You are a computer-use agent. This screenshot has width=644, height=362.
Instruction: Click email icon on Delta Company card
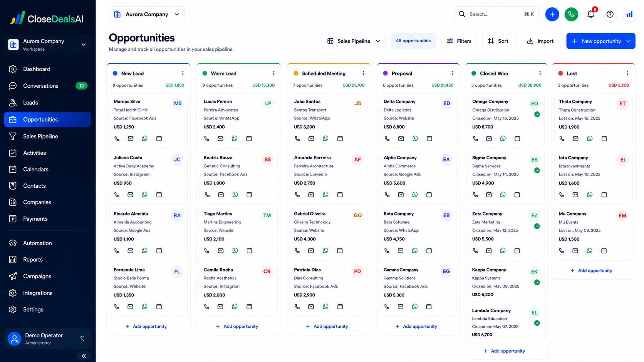(x=401, y=138)
